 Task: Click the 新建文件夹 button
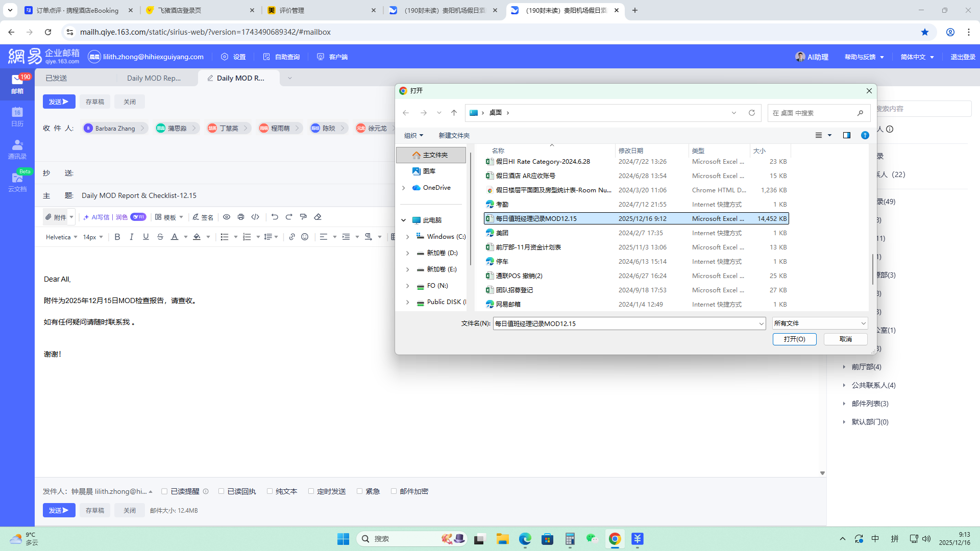(x=454, y=135)
